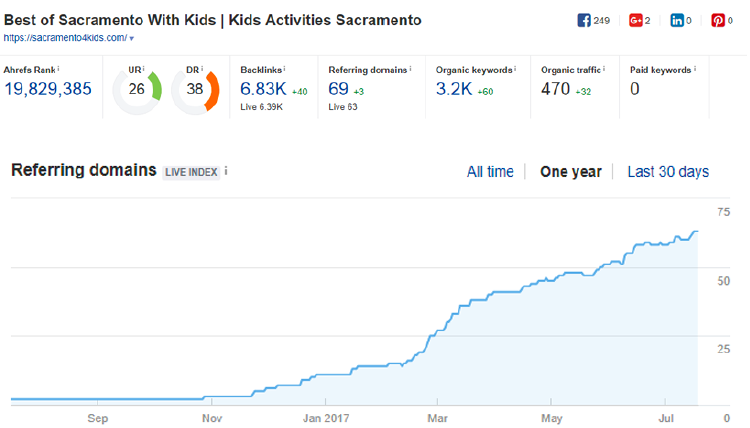Click the Pinterest share icon
Viewport: 750px width, 428px height.
718,21
